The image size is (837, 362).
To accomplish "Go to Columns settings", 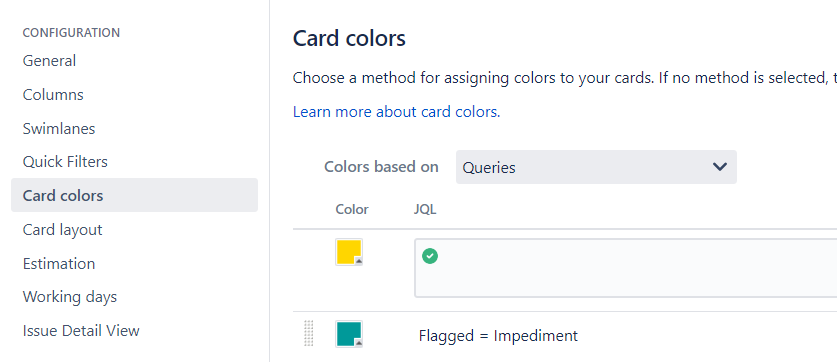I will pos(53,95).
